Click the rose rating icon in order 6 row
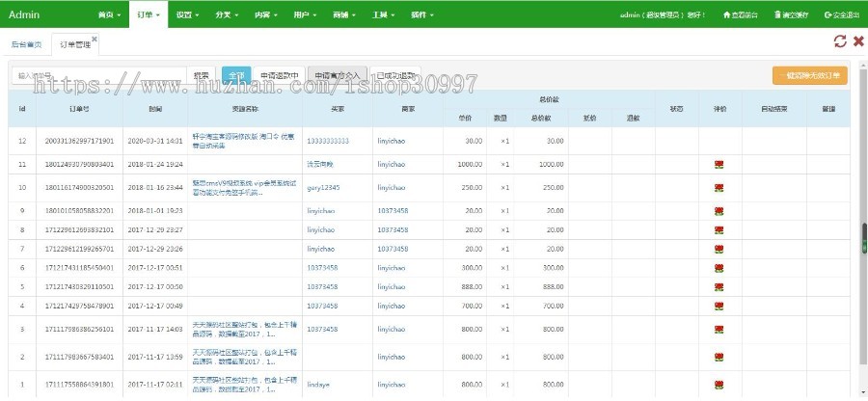 (x=719, y=268)
